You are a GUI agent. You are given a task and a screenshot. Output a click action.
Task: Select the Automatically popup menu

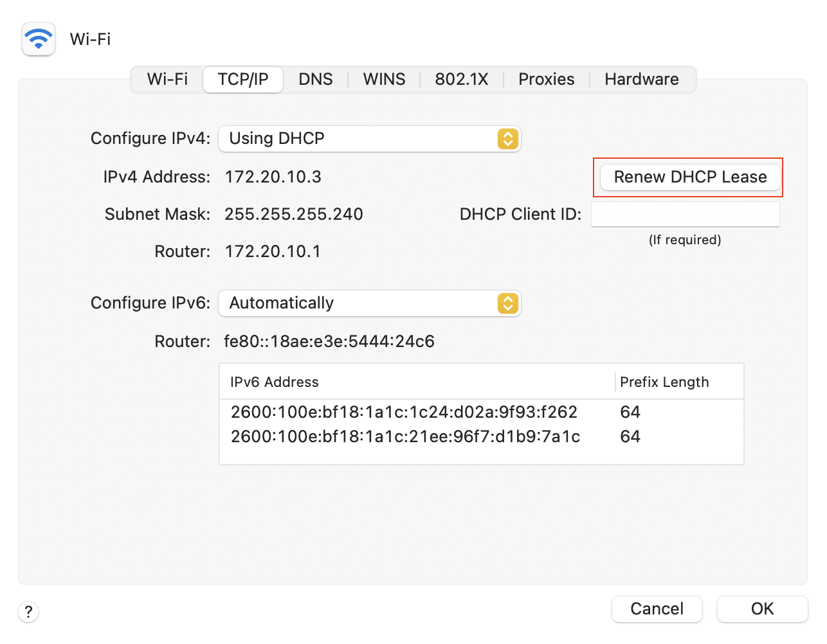pos(370,303)
